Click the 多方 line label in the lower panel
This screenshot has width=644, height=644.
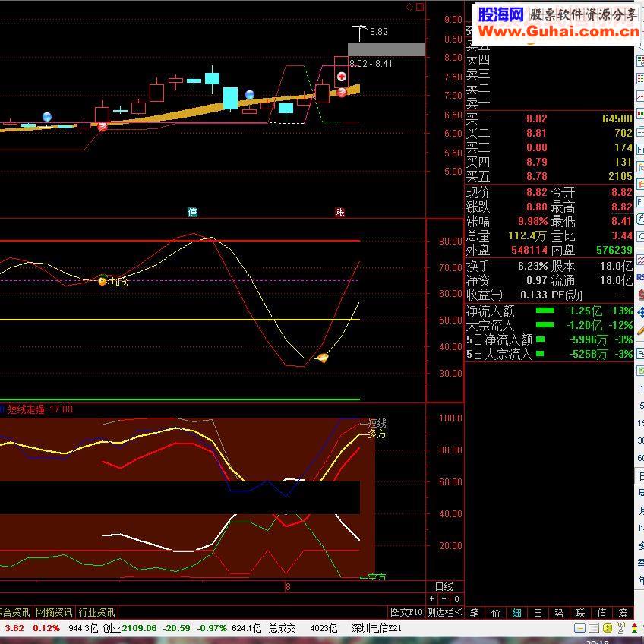377,434
